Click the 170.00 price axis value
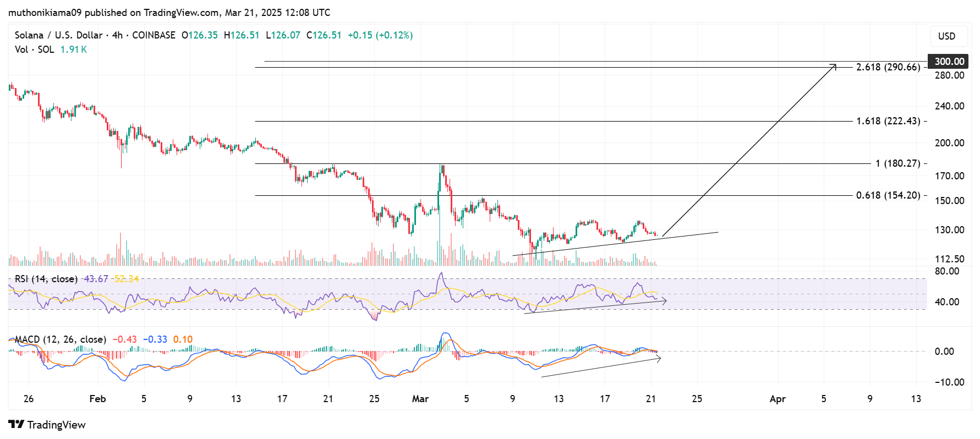Image resolution: width=980 pixels, height=439 pixels. pyautogui.click(x=949, y=176)
